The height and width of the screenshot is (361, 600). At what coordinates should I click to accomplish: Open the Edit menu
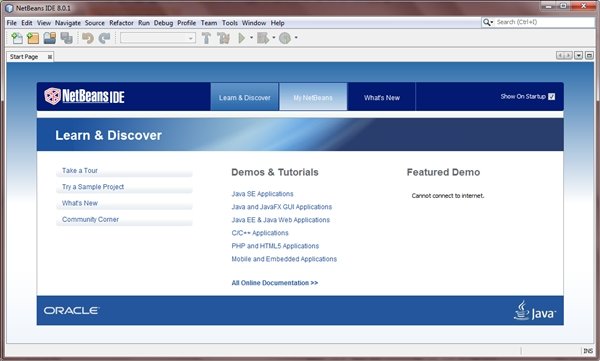[27, 23]
